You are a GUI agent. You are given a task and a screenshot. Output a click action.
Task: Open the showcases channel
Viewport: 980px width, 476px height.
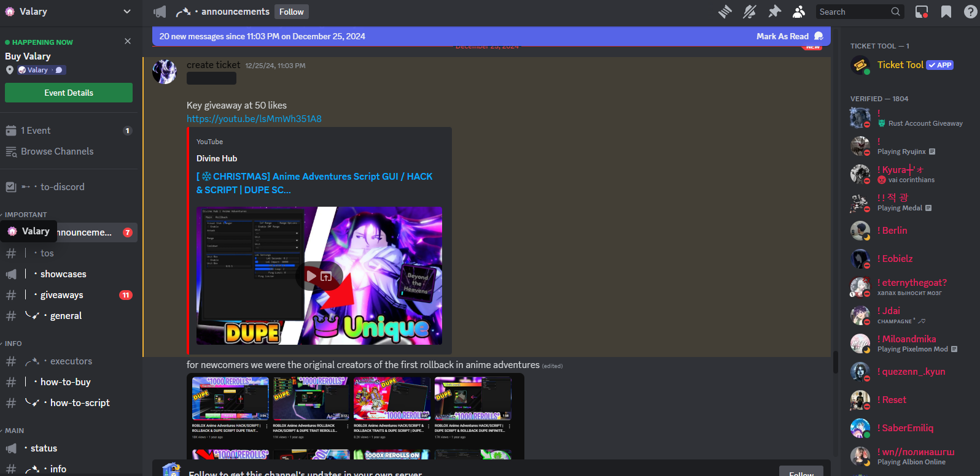69,274
